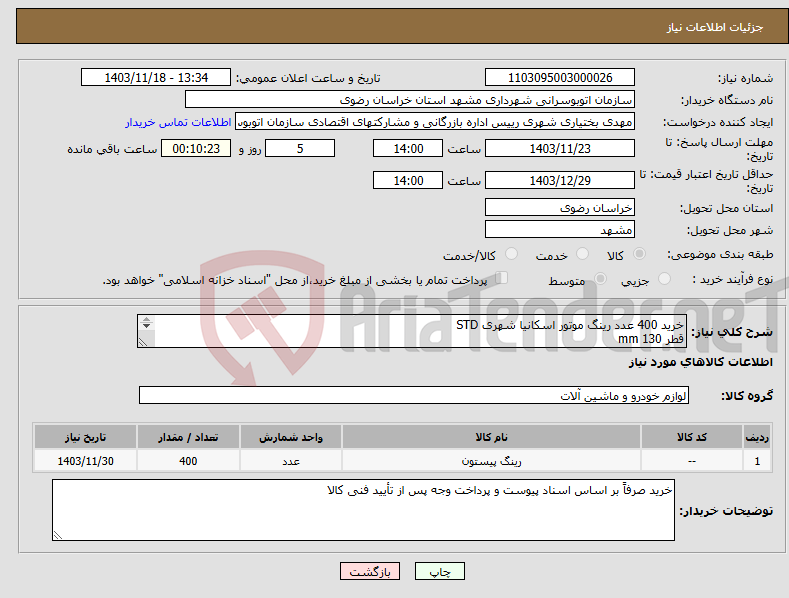Click the واحد شمارش column header
Image resolution: width=789 pixels, height=598 pixels.
291,437
